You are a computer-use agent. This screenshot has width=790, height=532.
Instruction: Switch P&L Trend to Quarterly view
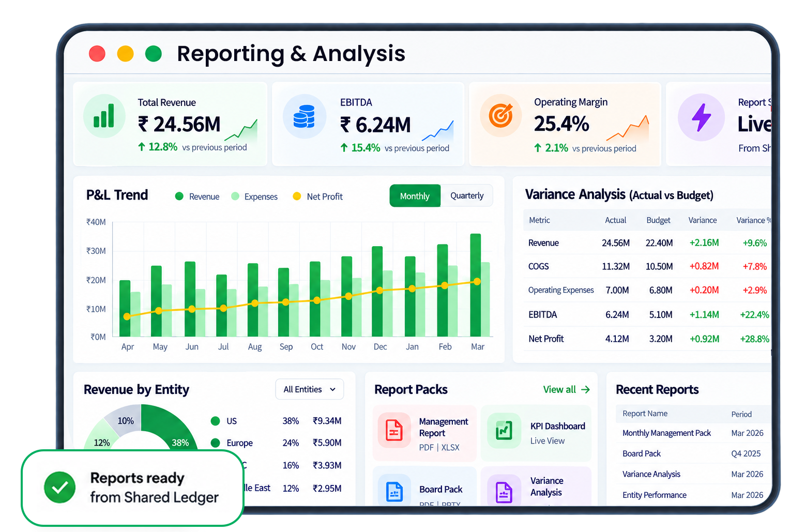point(467,196)
